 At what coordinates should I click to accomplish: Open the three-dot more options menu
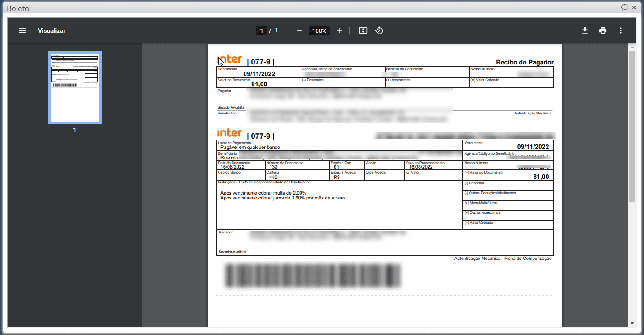coord(621,30)
